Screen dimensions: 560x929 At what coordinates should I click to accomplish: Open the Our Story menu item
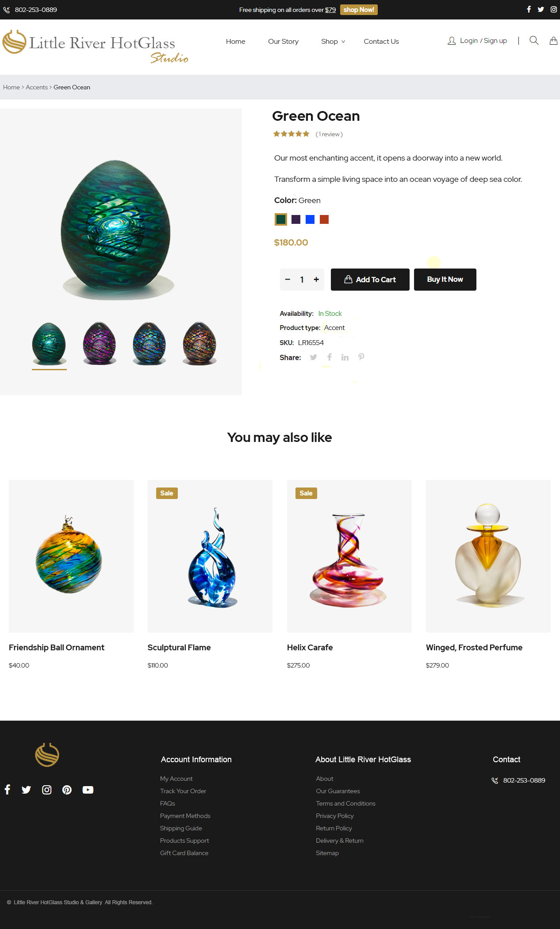[283, 41]
